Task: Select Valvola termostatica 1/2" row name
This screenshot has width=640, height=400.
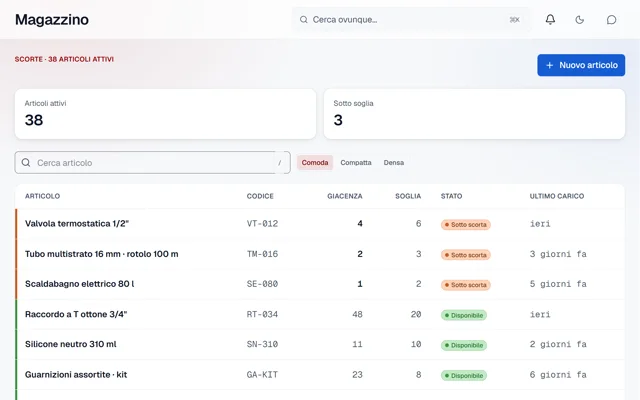Action: pyautogui.click(x=77, y=224)
